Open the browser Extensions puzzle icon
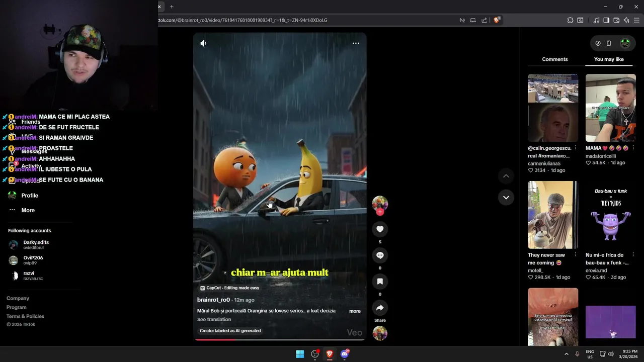The height and width of the screenshot is (362, 644). pos(570,20)
